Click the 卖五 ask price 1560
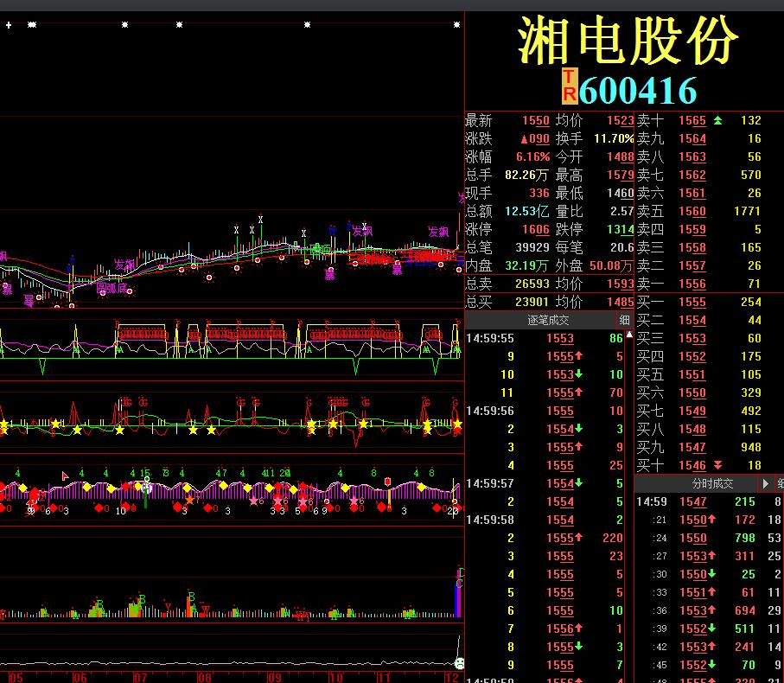The height and width of the screenshot is (683, 784). [692, 211]
